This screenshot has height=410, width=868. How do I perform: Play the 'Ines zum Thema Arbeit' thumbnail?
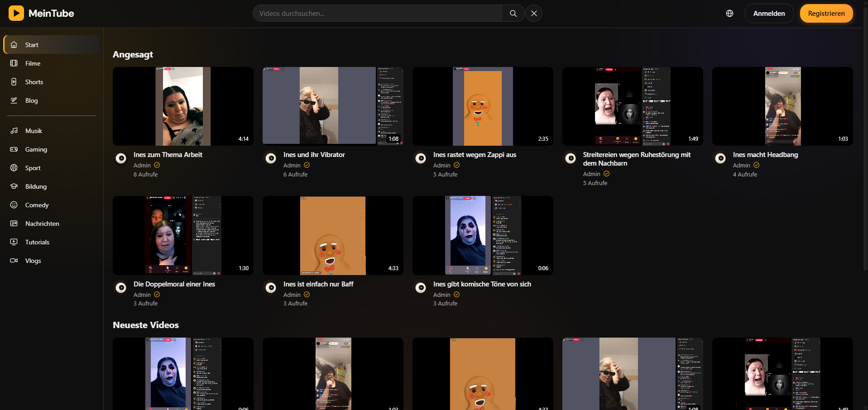pos(183,106)
